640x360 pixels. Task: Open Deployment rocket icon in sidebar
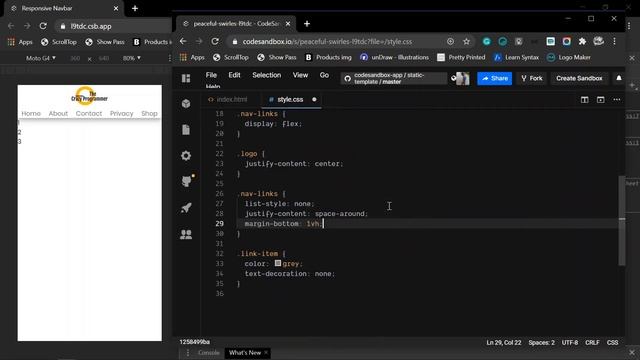coord(186,208)
